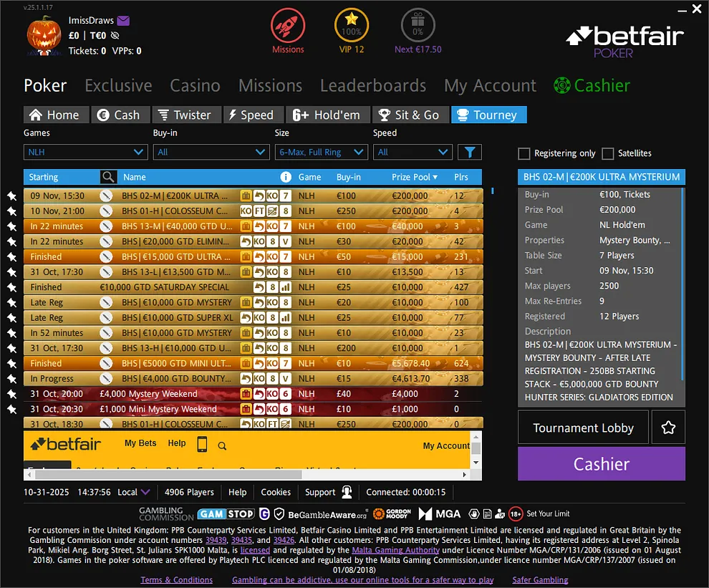Click the star icon beside Tournament Lobby
The height and width of the screenshot is (588, 709).
click(x=668, y=427)
